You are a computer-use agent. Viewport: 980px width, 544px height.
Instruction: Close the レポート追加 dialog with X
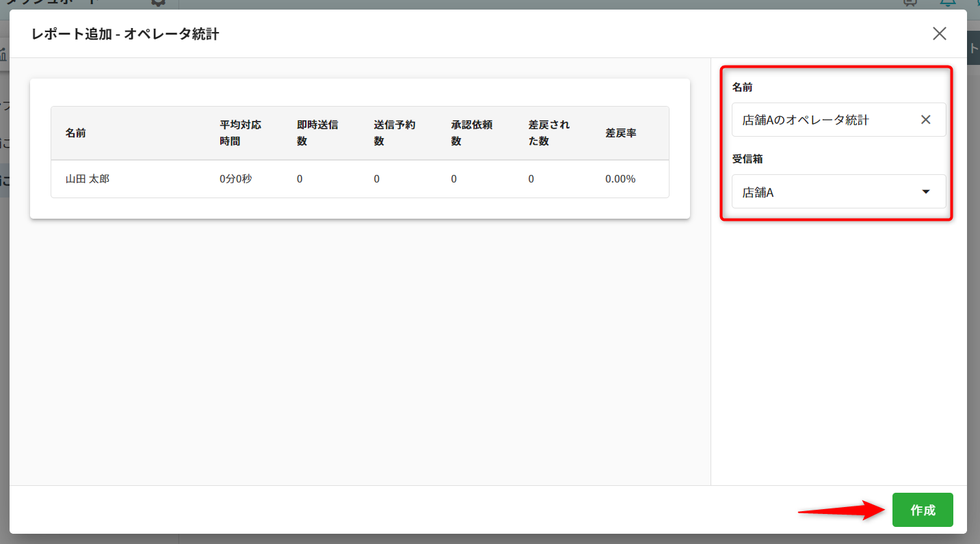pyautogui.click(x=940, y=33)
